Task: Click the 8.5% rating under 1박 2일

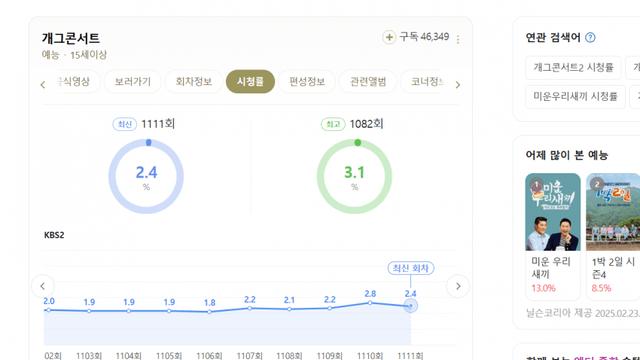Action: coord(601,288)
